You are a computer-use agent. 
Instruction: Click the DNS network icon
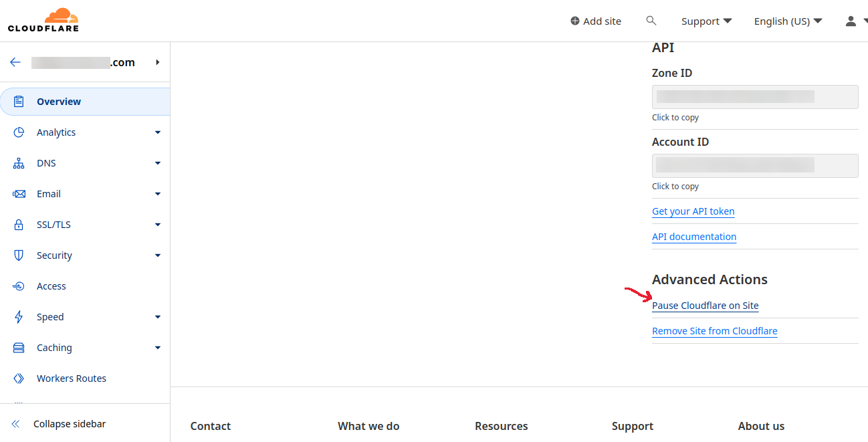coord(19,163)
